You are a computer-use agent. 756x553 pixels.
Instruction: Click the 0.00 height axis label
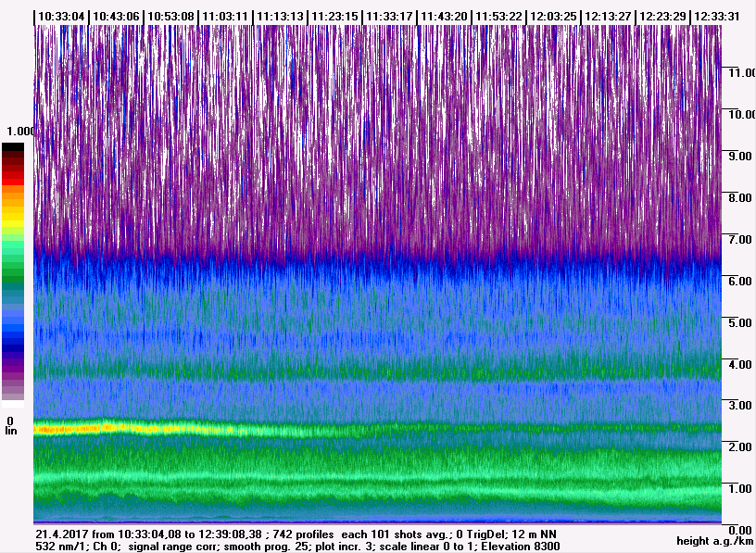[x=740, y=531]
